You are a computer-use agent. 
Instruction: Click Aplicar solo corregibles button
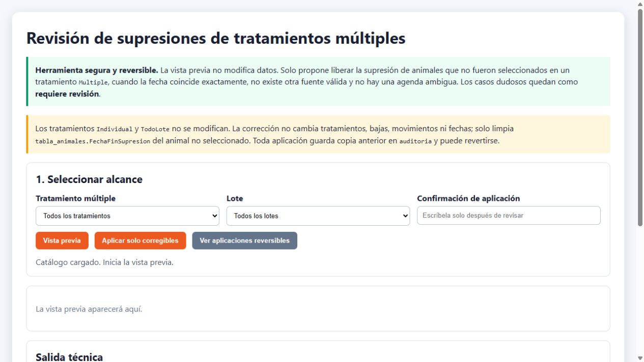pyautogui.click(x=140, y=240)
